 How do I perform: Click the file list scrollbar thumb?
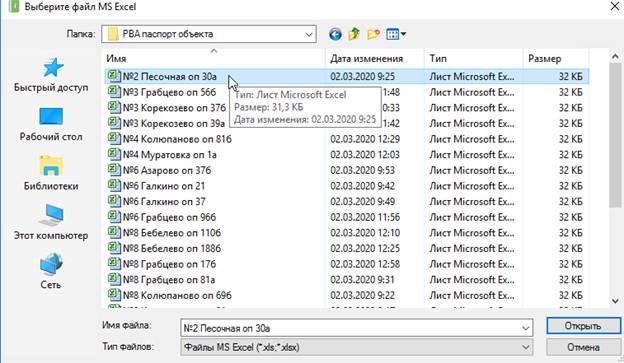[x=615, y=135]
